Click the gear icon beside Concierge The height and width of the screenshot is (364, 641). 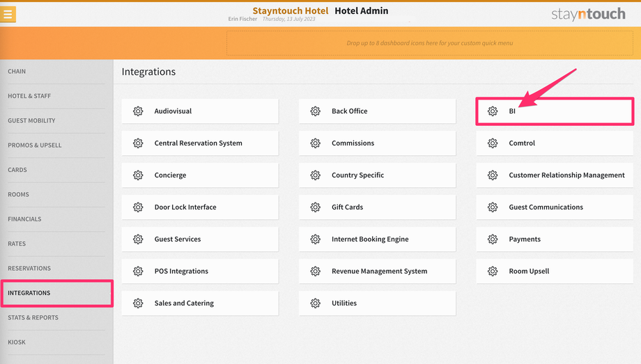(x=138, y=175)
